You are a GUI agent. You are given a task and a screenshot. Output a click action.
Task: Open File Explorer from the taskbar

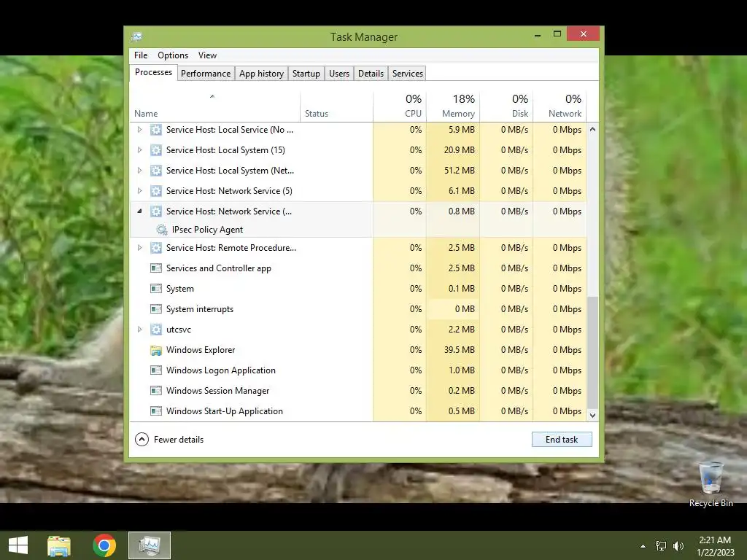tap(59, 545)
